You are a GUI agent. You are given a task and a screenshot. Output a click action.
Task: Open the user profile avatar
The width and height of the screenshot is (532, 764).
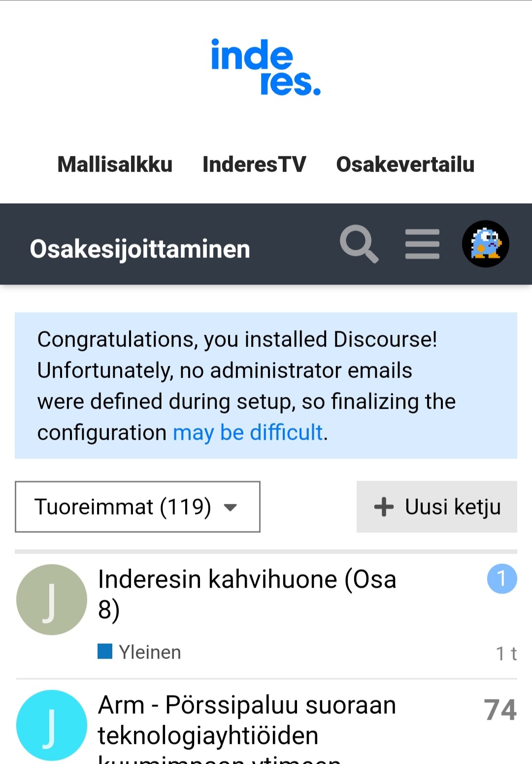click(x=485, y=244)
